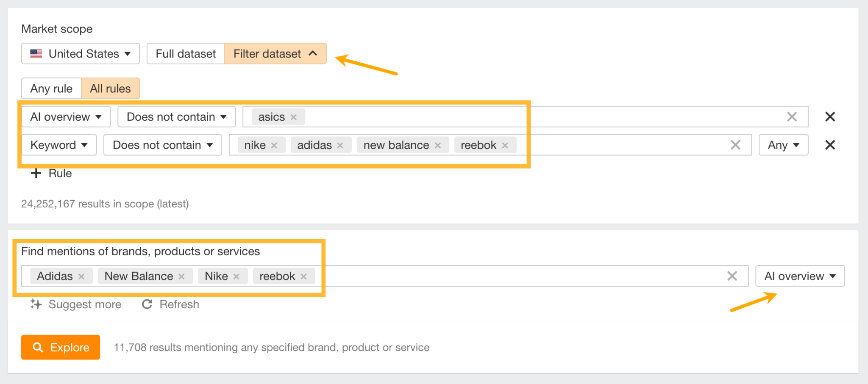Open the "Any" match dropdown
868x384 pixels.
[783, 145]
